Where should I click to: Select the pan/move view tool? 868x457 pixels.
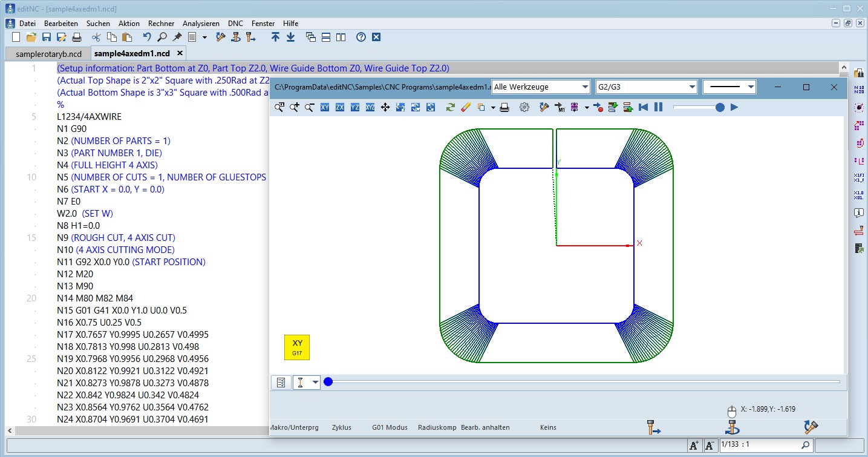point(385,107)
